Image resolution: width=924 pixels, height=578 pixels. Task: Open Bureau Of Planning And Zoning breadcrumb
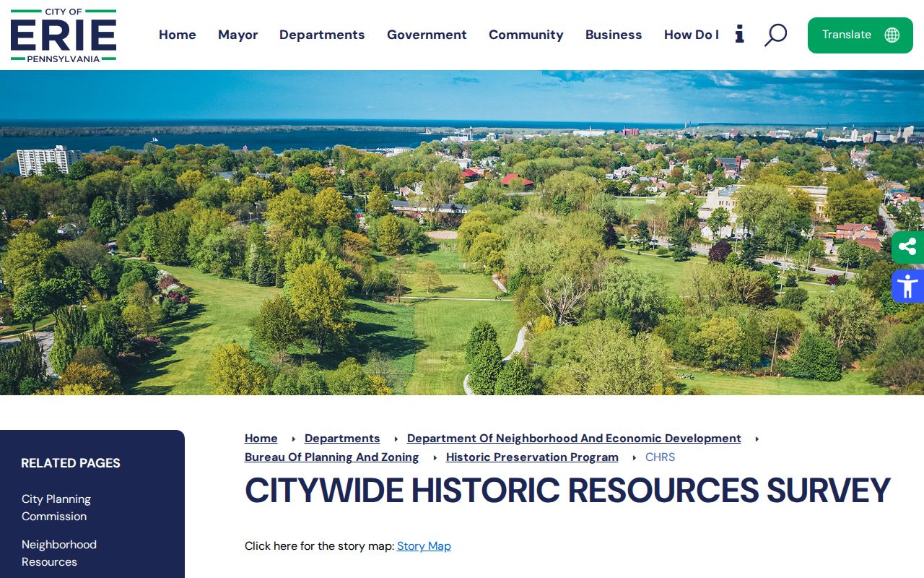(332, 457)
